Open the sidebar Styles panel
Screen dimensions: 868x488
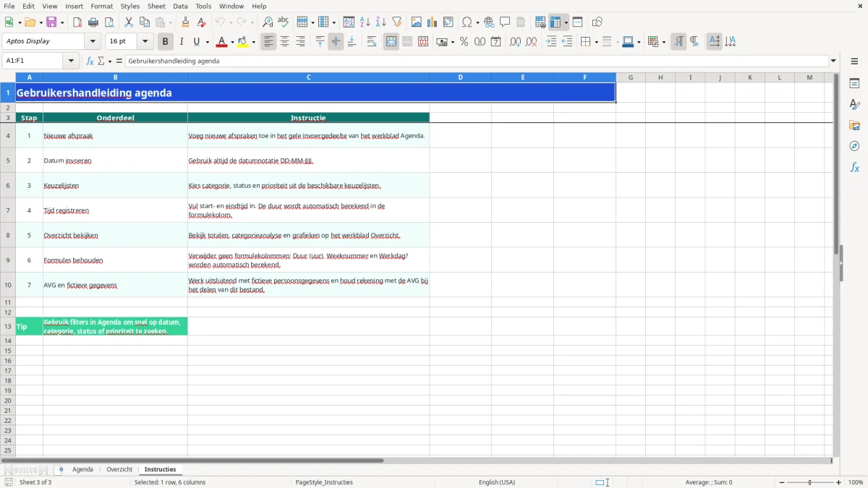pyautogui.click(x=854, y=105)
